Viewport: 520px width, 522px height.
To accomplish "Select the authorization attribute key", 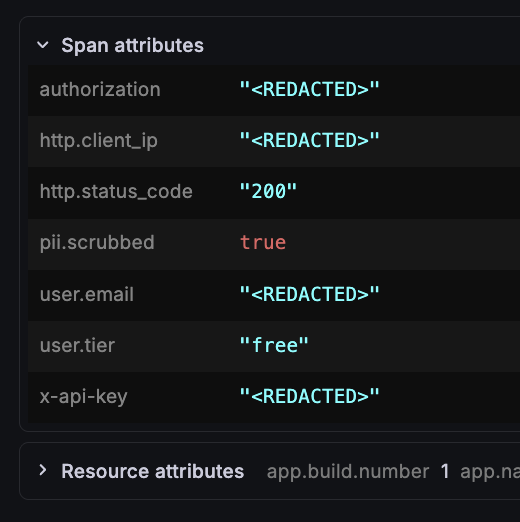I will point(100,89).
